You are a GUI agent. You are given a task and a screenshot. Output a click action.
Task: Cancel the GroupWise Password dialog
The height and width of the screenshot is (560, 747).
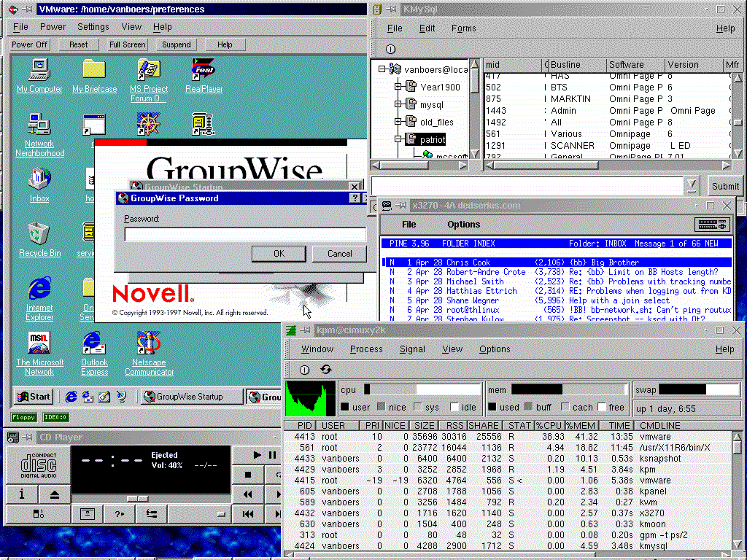pyautogui.click(x=339, y=254)
